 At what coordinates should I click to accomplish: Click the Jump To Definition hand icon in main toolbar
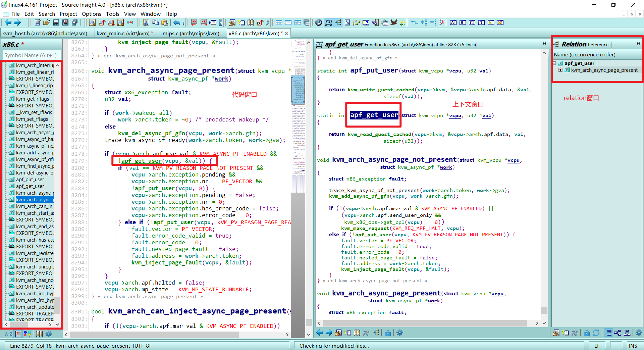232,22
